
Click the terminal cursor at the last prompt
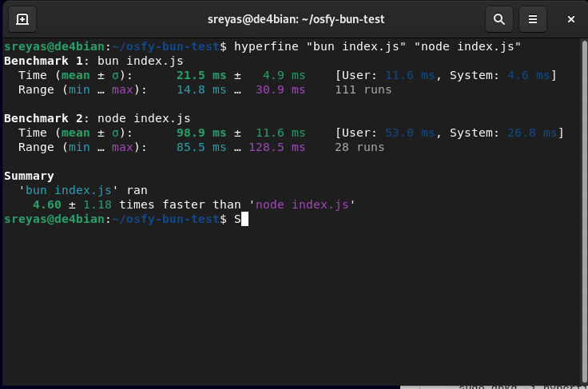(x=244, y=219)
